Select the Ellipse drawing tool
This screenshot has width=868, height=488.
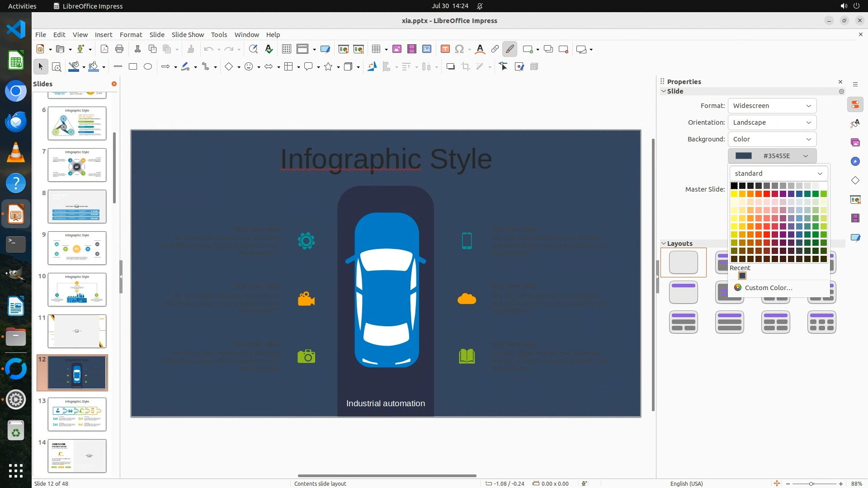coord(148,67)
